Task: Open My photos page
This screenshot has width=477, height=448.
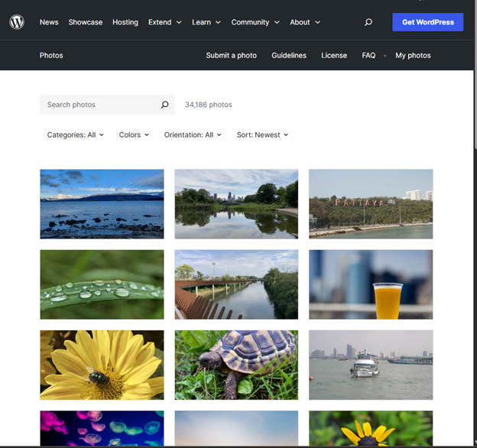Action: click(x=413, y=55)
